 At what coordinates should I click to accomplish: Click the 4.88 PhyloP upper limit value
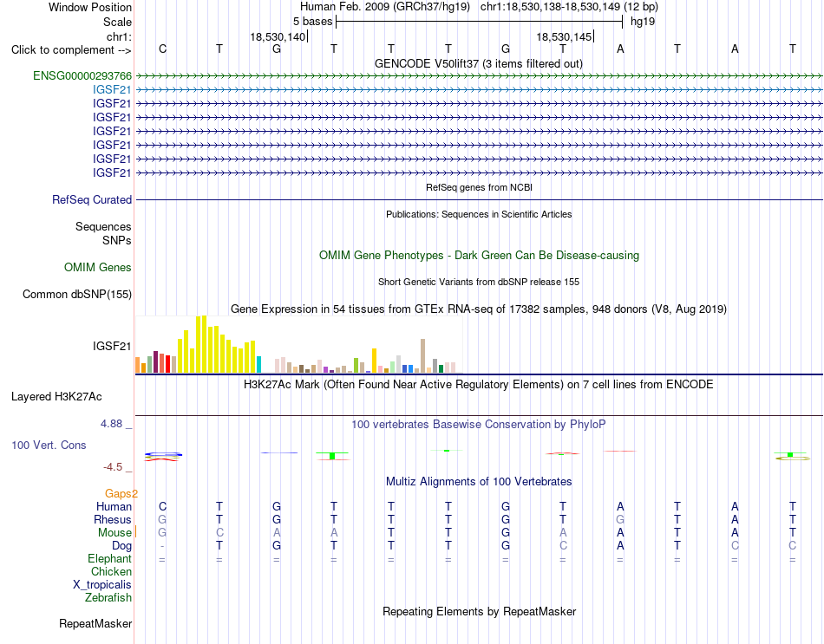pyautogui.click(x=111, y=424)
